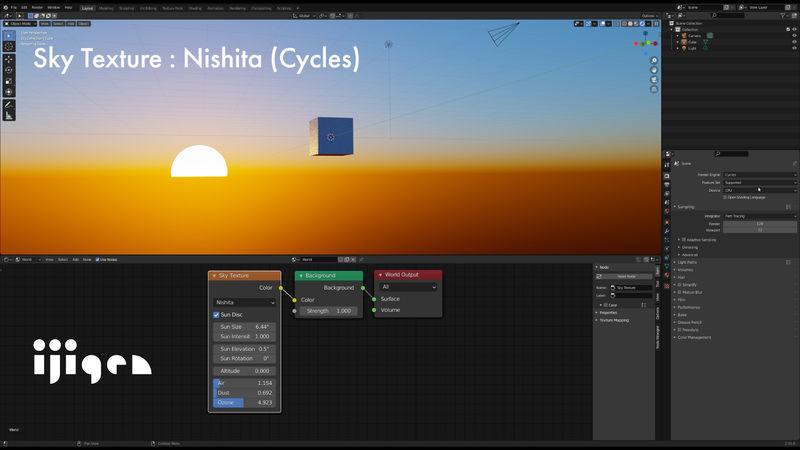Screen dimensions: 800x450
Task: Expand the Texture Mapping panel
Action: click(614, 320)
